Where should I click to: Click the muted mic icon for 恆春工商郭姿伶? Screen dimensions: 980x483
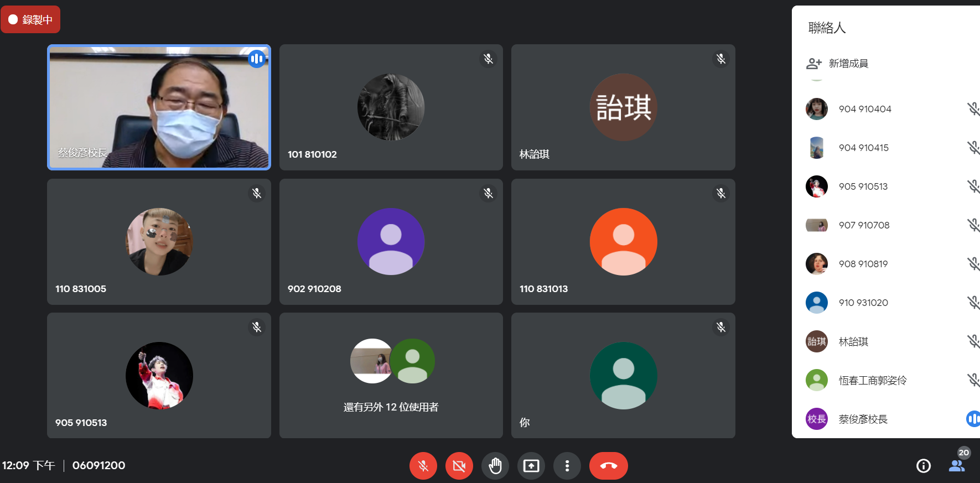coord(973,380)
